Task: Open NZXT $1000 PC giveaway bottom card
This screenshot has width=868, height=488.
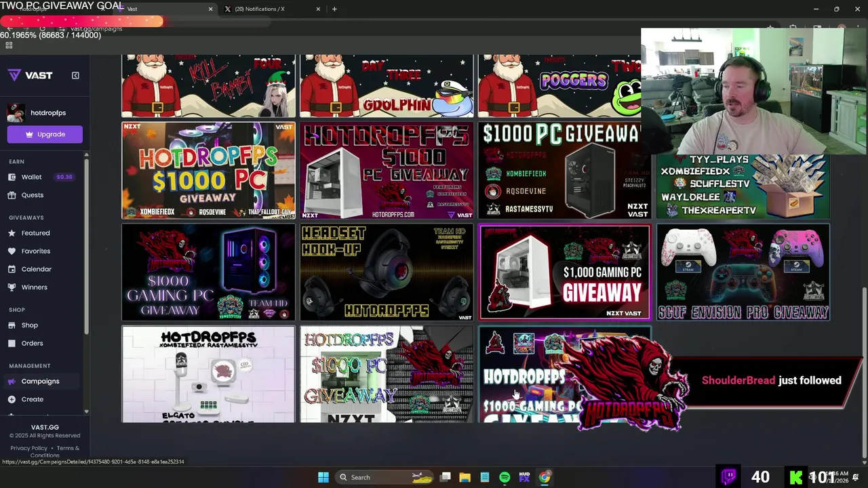Action: pyautogui.click(x=387, y=374)
